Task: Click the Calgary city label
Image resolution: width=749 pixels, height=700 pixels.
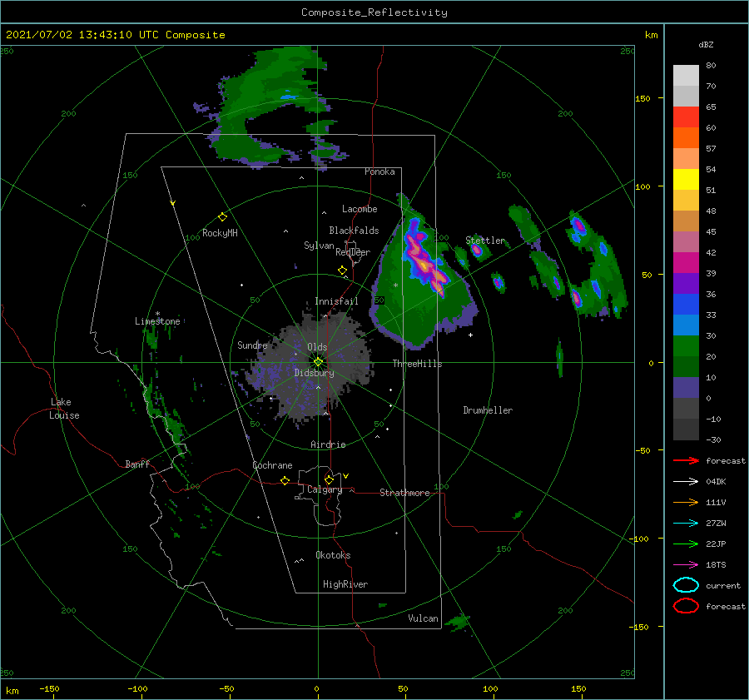Action: [x=325, y=489]
